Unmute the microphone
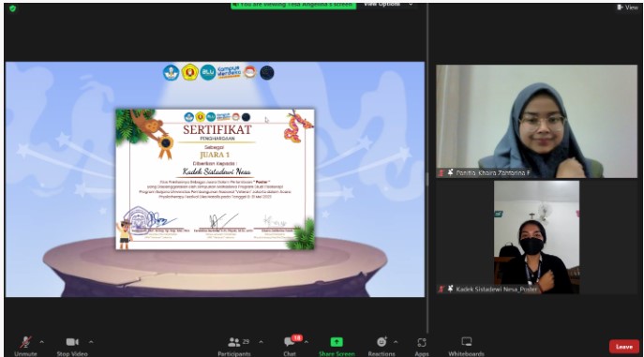644x357 pixels. tap(25, 346)
